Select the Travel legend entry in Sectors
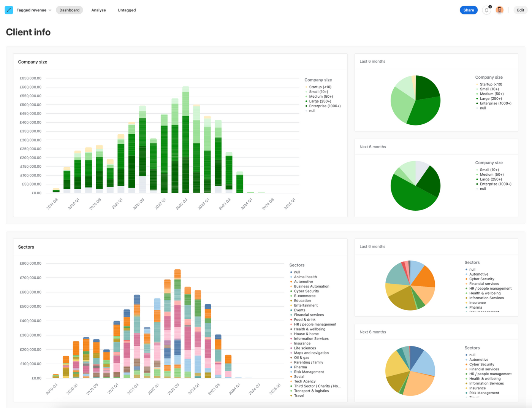This screenshot has height=408, width=532. coord(299,395)
